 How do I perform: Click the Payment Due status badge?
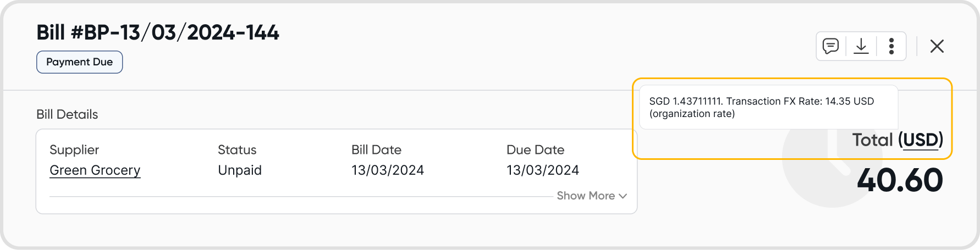[79, 62]
